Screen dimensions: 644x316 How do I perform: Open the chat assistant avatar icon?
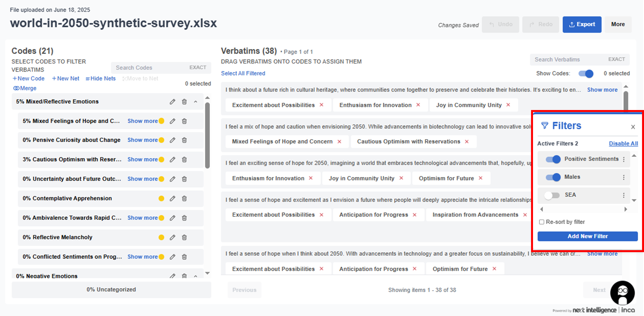(622, 293)
